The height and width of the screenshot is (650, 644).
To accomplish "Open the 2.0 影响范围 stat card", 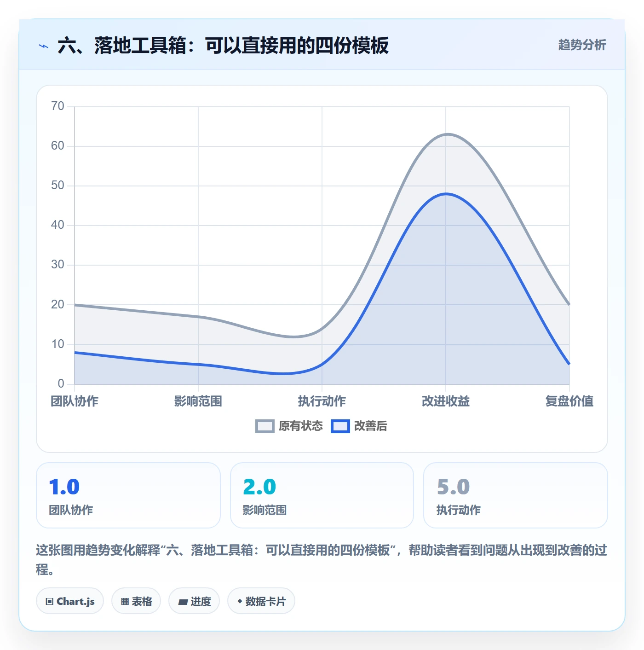I will (322, 495).
